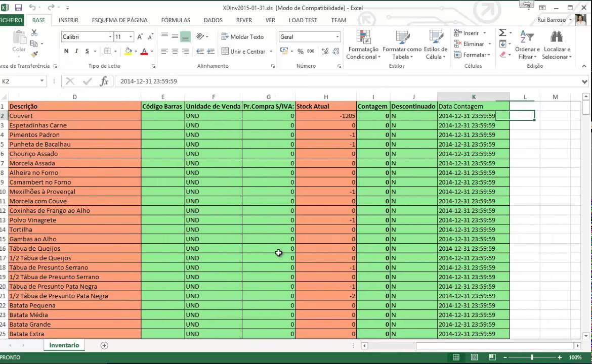Switch to the FÓRMULAS tab
592x364 pixels.
point(176,20)
